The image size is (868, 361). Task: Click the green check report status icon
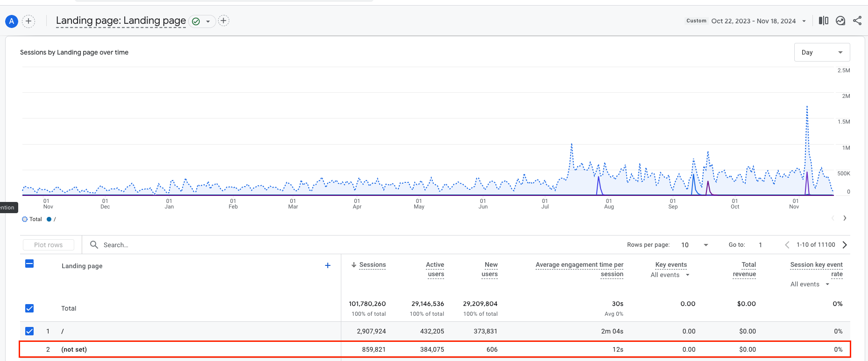pos(196,21)
